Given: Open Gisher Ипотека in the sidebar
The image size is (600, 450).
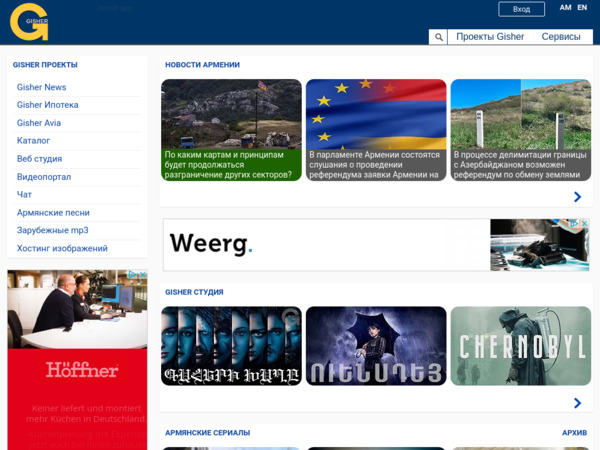Looking at the screenshot, I should 47,105.
